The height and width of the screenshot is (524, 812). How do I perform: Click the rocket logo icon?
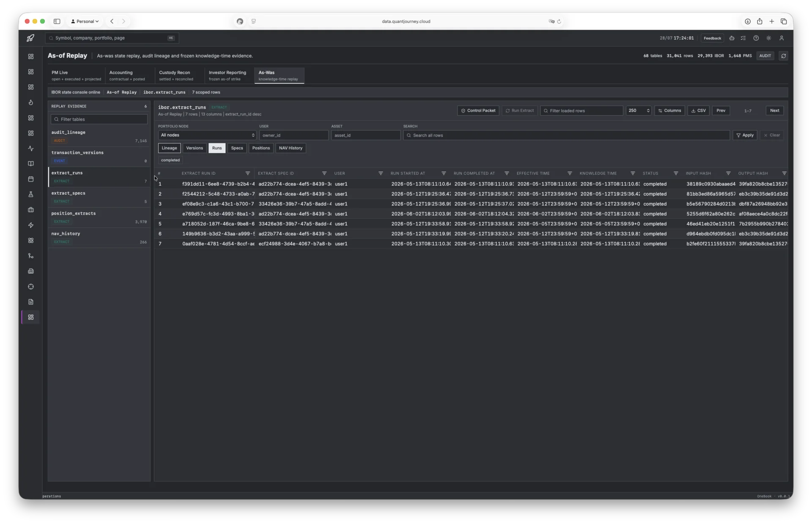pos(30,38)
